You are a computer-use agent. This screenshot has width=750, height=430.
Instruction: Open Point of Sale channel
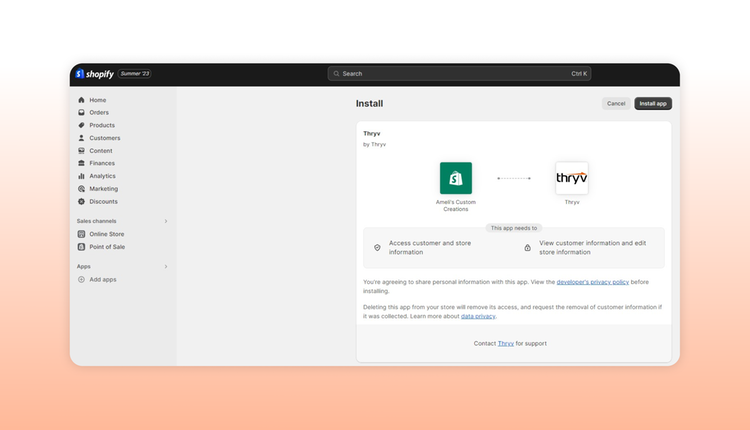[x=106, y=246]
